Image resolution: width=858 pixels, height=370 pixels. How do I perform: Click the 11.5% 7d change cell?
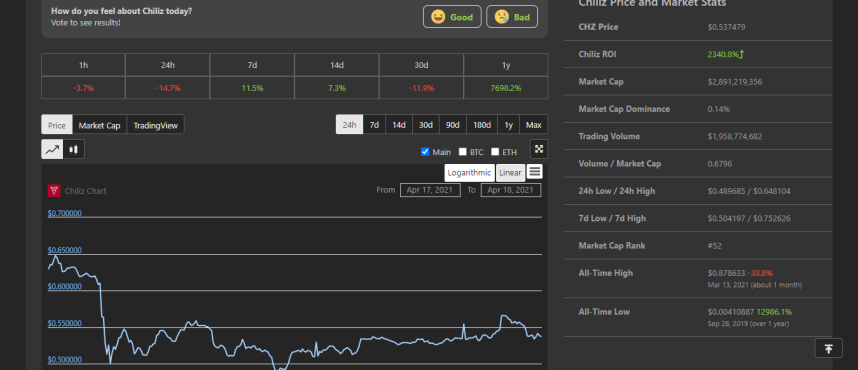pyautogui.click(x=252, y=88)
